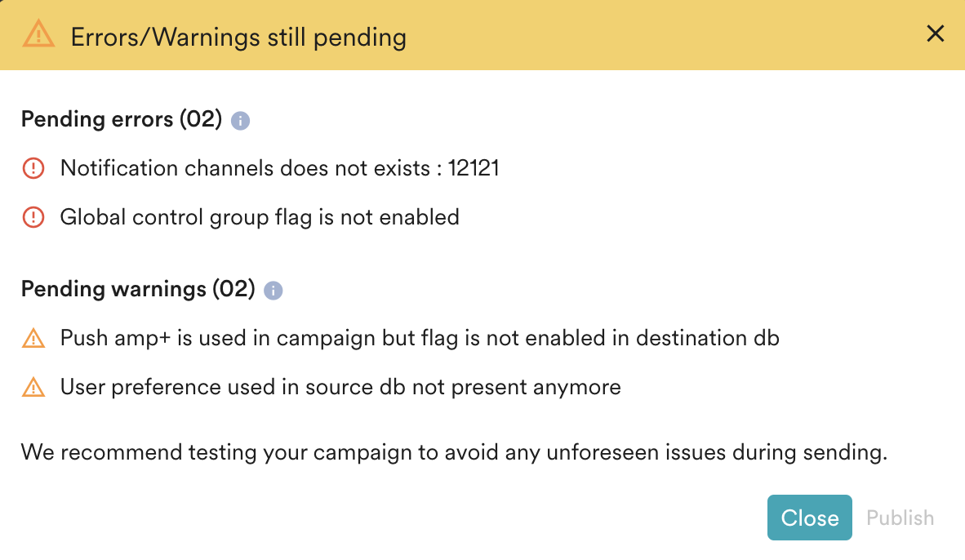
Task: Click the channel ID 12121
Action: tap(474, 169)
